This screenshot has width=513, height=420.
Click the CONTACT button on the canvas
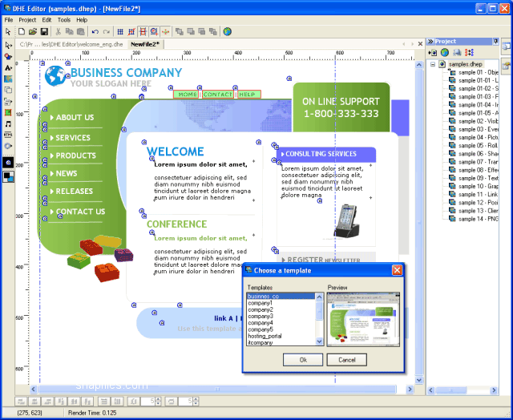tap(218, 95)
